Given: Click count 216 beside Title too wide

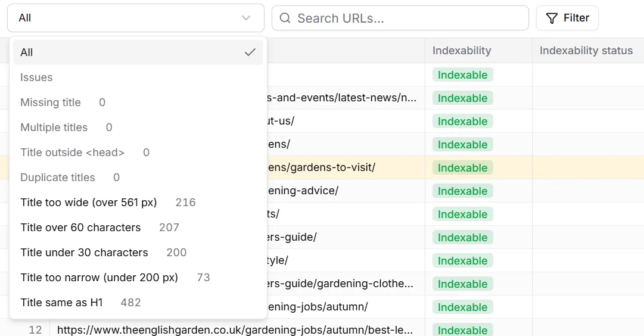Looking at the screenshot, I should 186,203.
